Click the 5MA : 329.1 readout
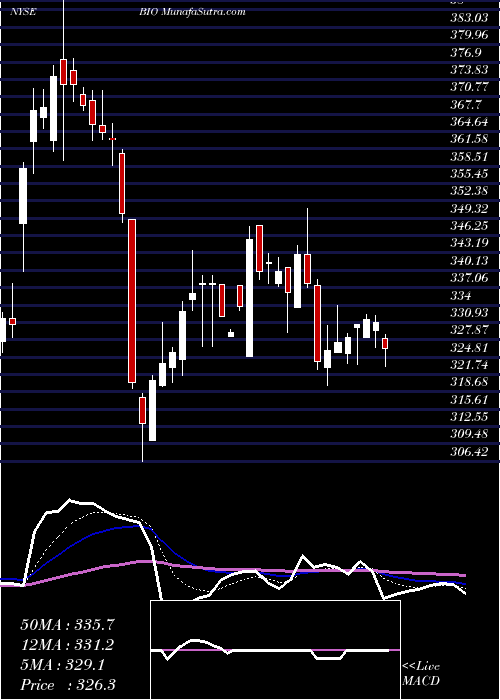500x700 pixels. 63,665
